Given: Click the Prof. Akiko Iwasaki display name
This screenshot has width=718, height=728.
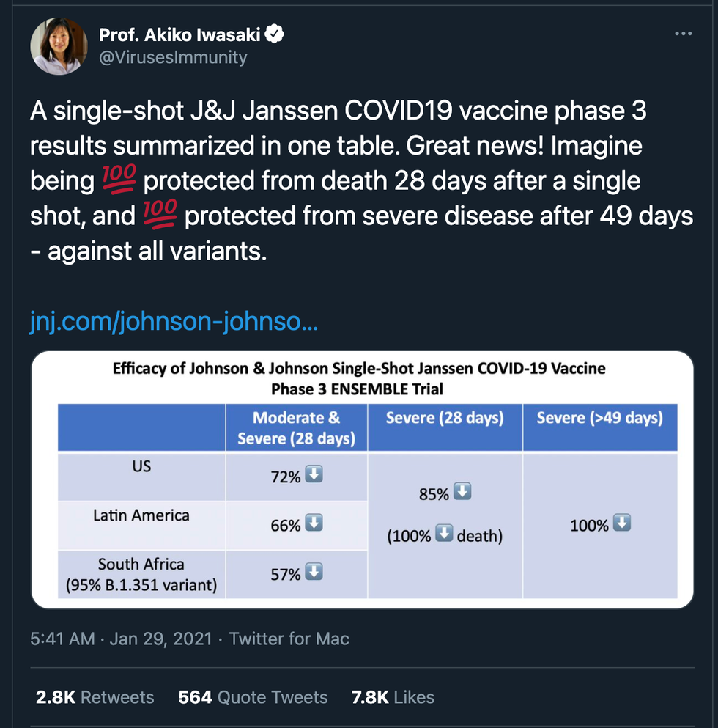Looking at the screenshot, I should point(180,34).
